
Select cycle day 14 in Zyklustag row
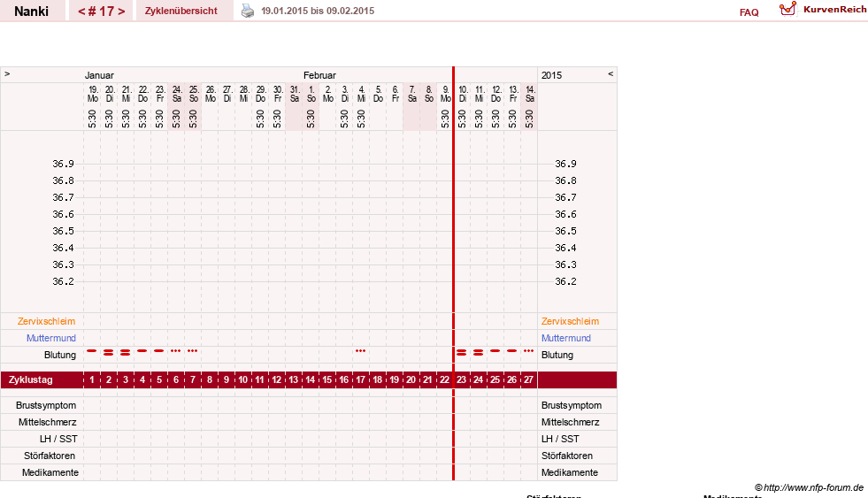coord(310,379)
